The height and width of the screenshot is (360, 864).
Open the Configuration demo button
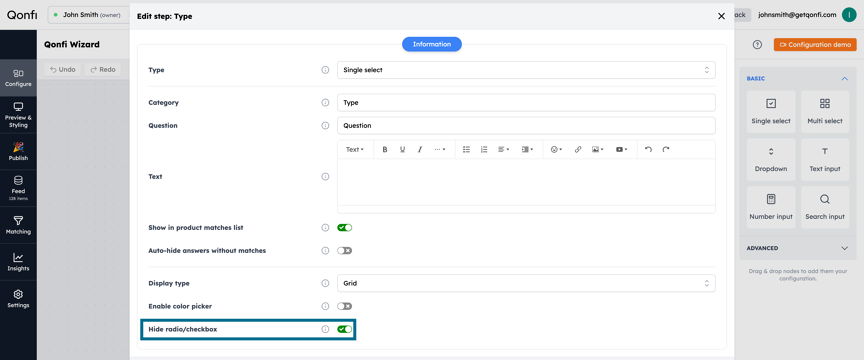pyautogui.click(x=815, y=45)
